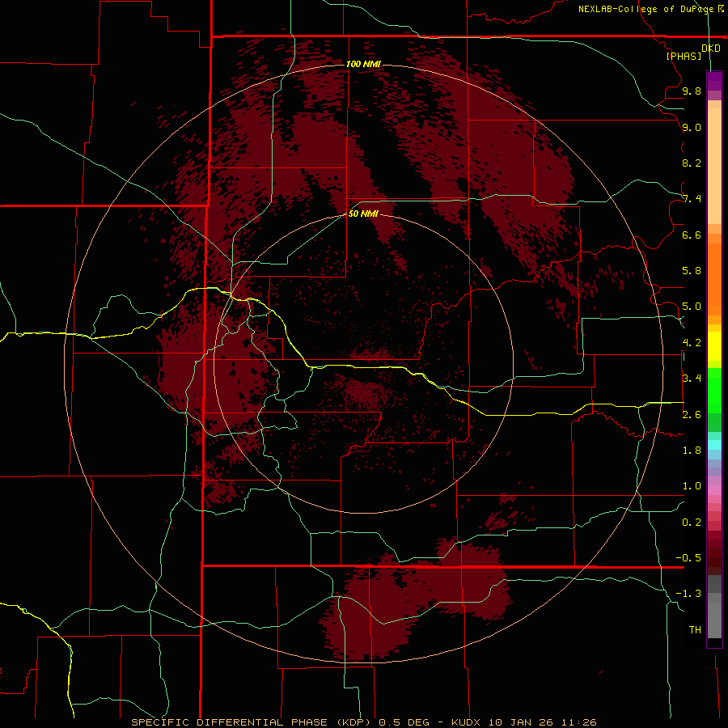Image resolution: width=728 pixels, height=728 pixels.
Task: Click the peach band of the color bar
Action: (x=714, y=163)
